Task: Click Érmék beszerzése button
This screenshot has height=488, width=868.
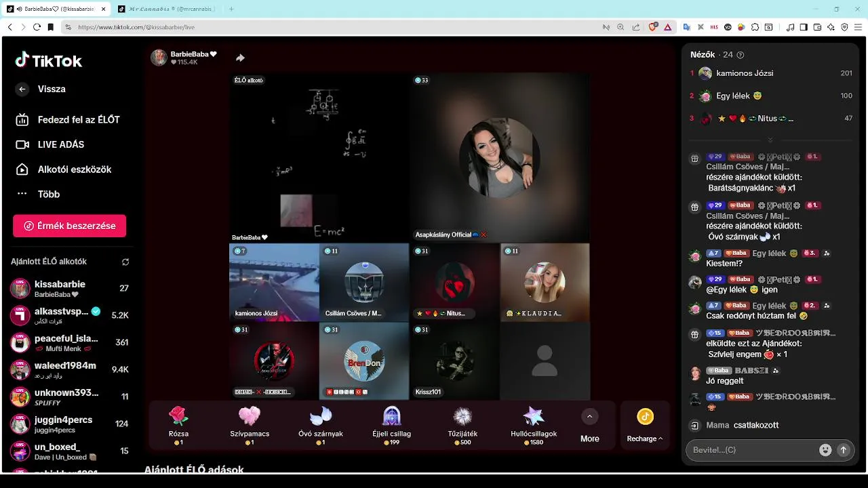Action: [69, 226]
